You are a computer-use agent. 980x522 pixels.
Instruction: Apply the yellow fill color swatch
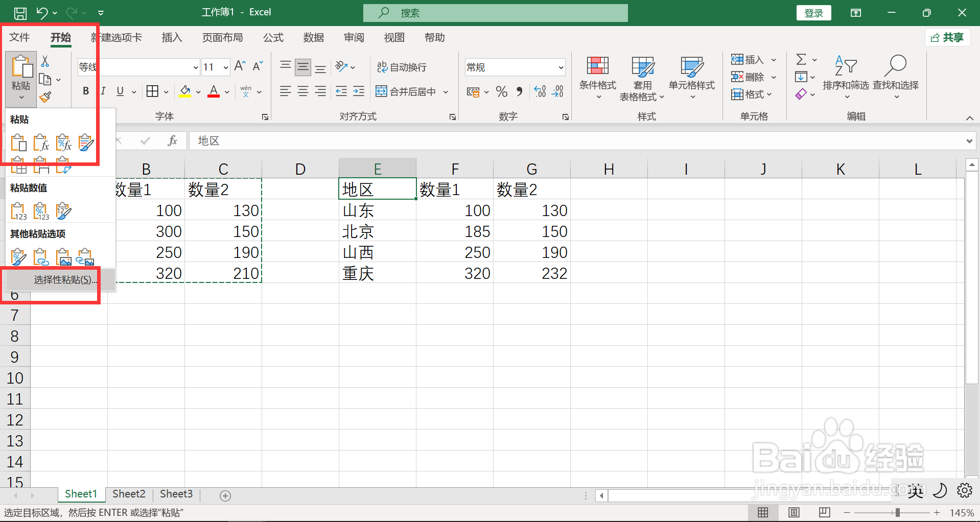pyautogui.click(x=185, y=92)
